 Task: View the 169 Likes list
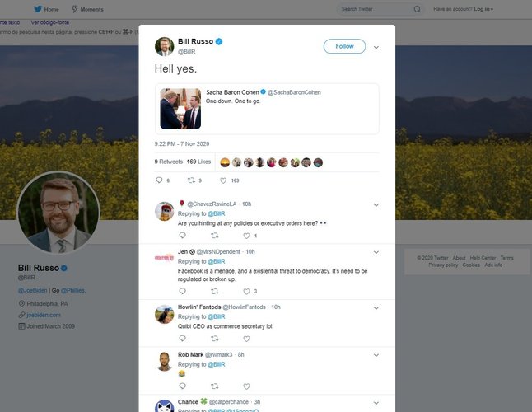(198, 162)
